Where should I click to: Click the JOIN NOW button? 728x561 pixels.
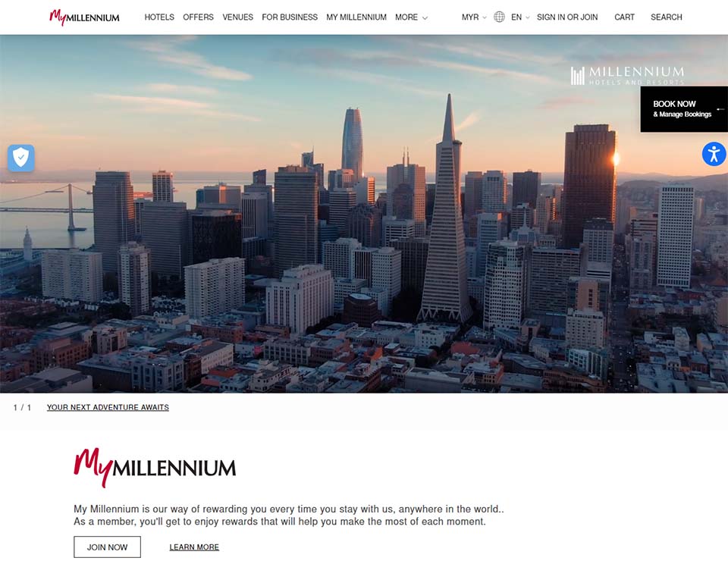pyautogui.click(x=107, y=547)
